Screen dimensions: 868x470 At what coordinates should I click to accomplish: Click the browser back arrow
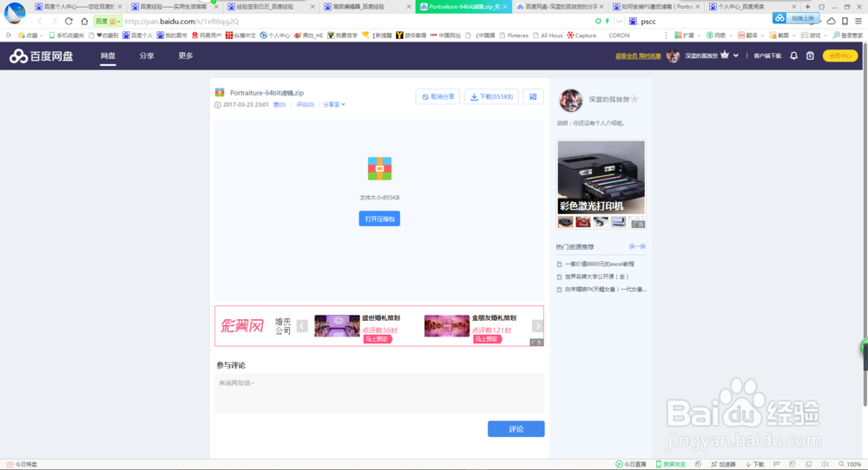coord(40,21)
